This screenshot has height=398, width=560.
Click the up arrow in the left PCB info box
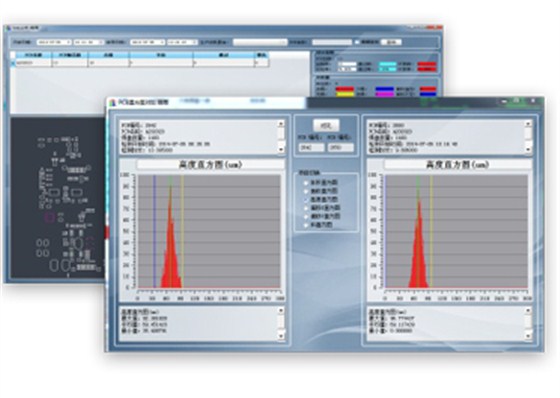pos(281,124)
